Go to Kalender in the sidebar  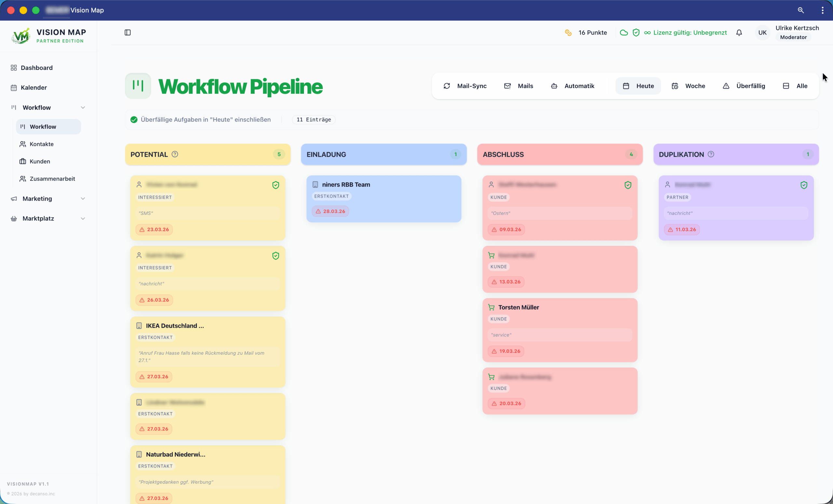(34, 87)
